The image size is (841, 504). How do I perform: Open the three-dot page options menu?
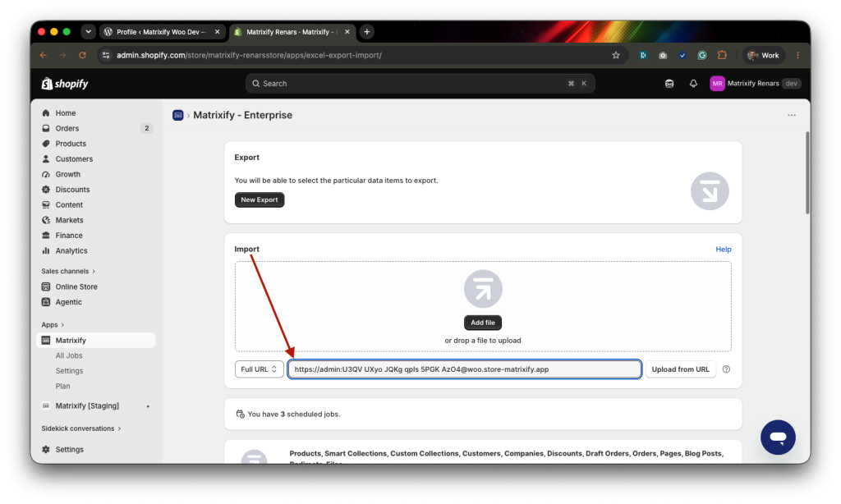click(x=792, y=115)
